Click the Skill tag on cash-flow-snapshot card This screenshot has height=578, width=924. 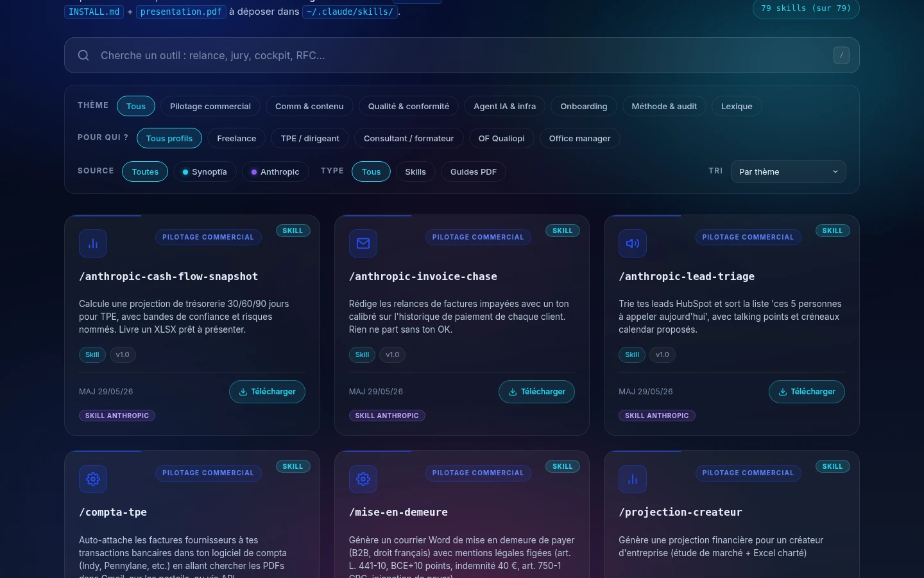pos(92,355)
